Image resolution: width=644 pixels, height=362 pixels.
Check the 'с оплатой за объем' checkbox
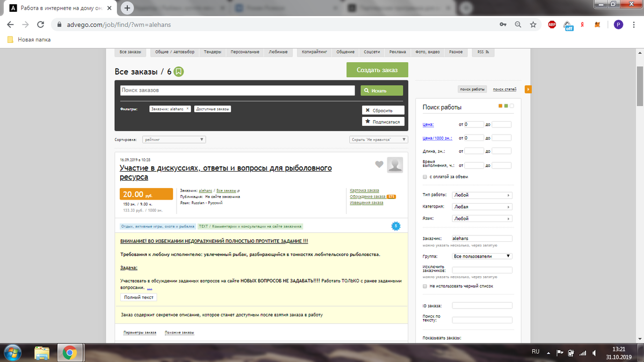pos(426,176)
